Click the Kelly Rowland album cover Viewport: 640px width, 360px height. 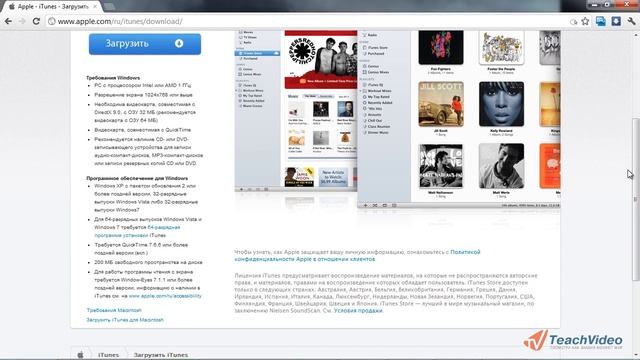[501, 104]
